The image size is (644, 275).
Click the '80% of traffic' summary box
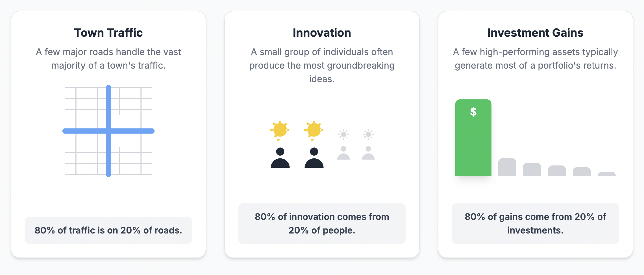click(x=108, y=230)
